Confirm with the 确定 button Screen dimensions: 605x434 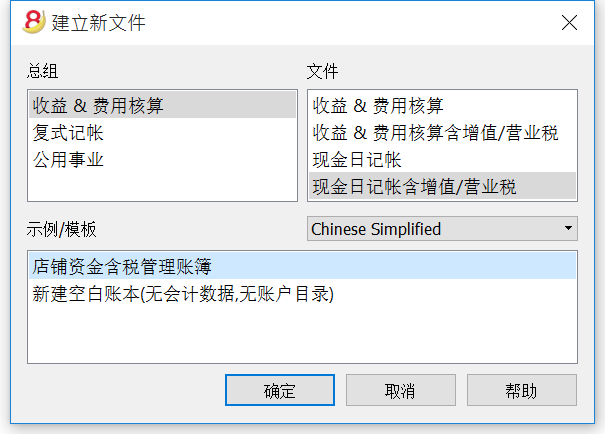point(280,390)
